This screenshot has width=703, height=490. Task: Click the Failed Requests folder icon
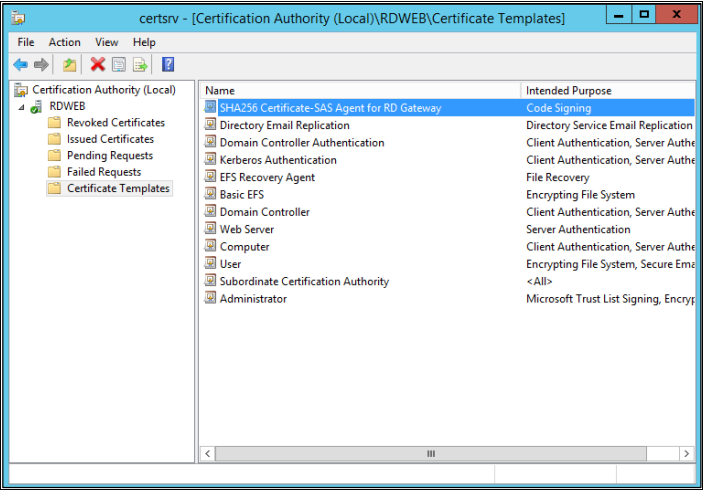[54, 172]
